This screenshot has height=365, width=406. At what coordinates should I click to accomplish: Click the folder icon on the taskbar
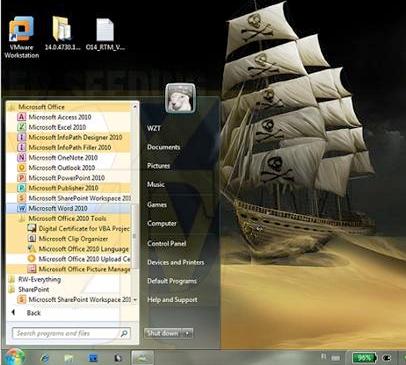pos(68,358)
